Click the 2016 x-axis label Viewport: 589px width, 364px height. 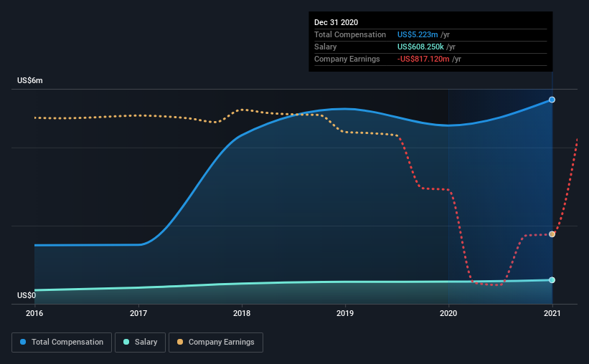pyautogui.click(x=34, y=313)
